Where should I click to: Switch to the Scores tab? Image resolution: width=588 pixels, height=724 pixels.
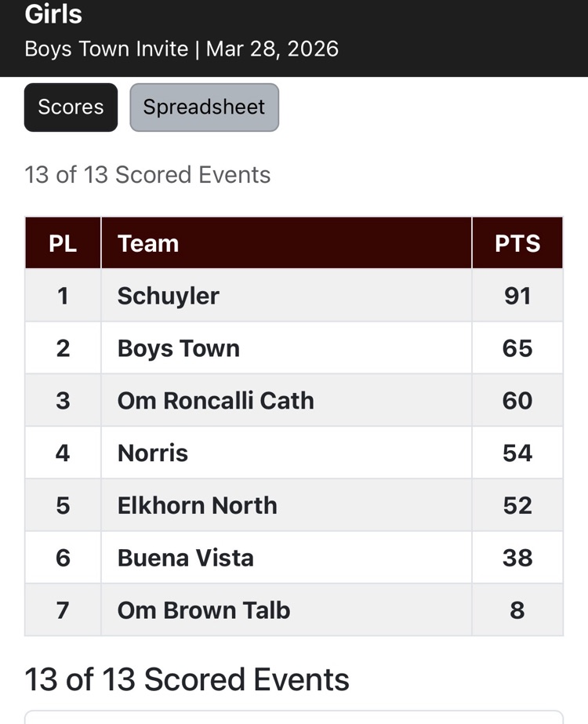click(x=71, y=107)
